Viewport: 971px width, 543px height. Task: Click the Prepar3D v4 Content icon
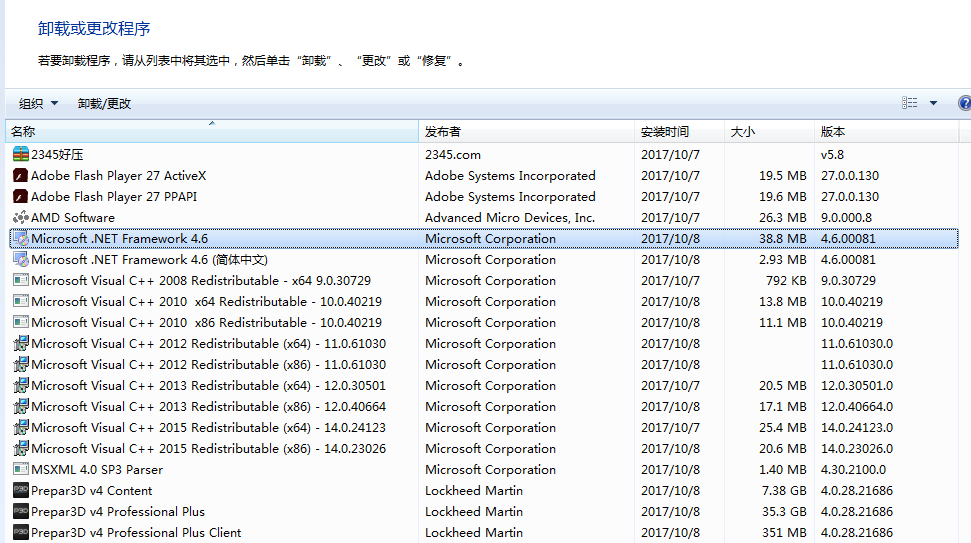click(20, 491)
